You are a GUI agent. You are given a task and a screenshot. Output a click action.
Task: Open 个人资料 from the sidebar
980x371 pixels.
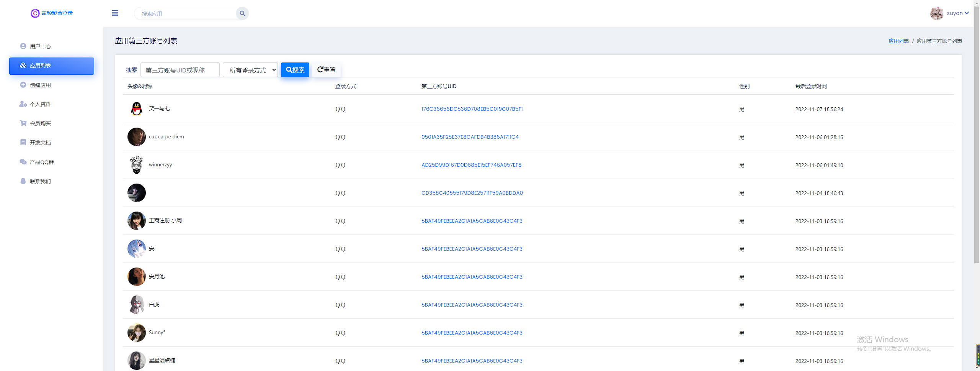tap(40, 104)
